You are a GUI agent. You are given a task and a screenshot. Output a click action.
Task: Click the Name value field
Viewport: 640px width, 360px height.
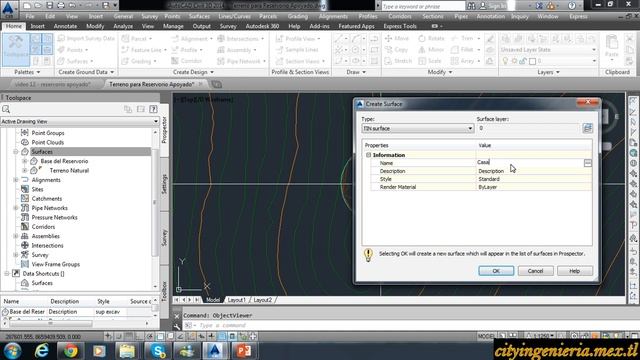(x=529, y=162)
